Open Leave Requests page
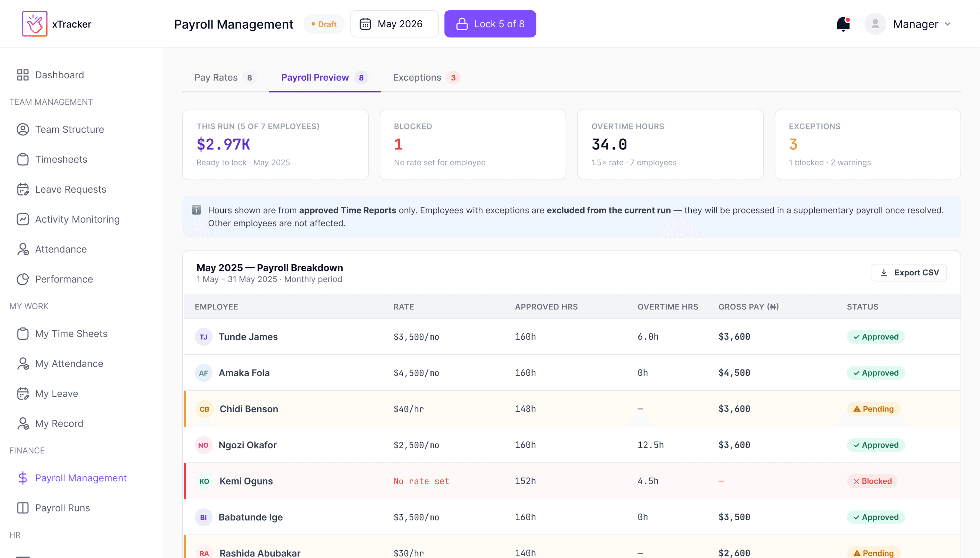980x558 pixels. 70,189
